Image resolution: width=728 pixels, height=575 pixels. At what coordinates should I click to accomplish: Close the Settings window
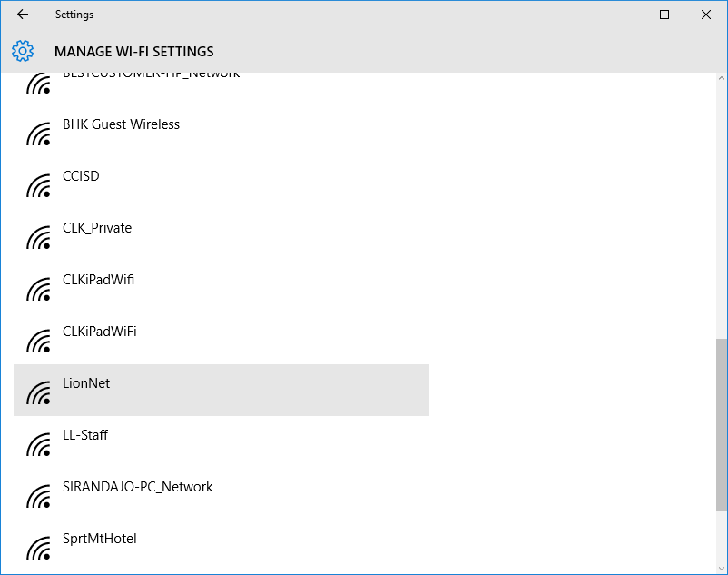click(706, 15)
